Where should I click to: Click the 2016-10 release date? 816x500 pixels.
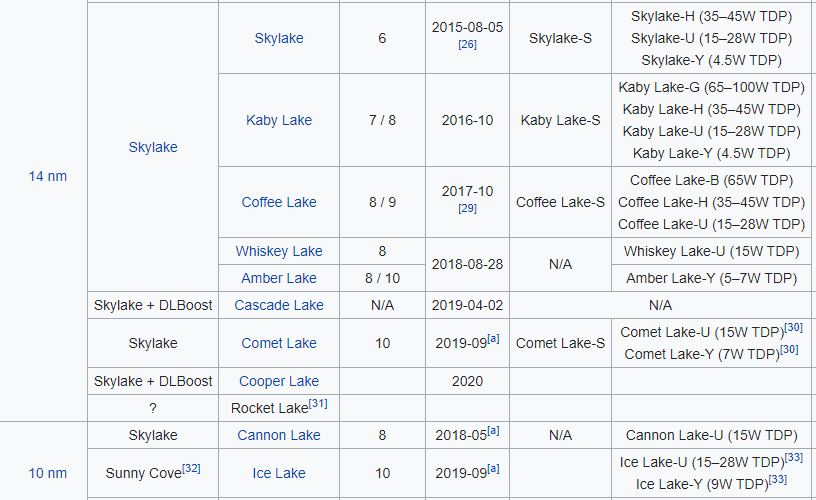[x=467, y=120]
